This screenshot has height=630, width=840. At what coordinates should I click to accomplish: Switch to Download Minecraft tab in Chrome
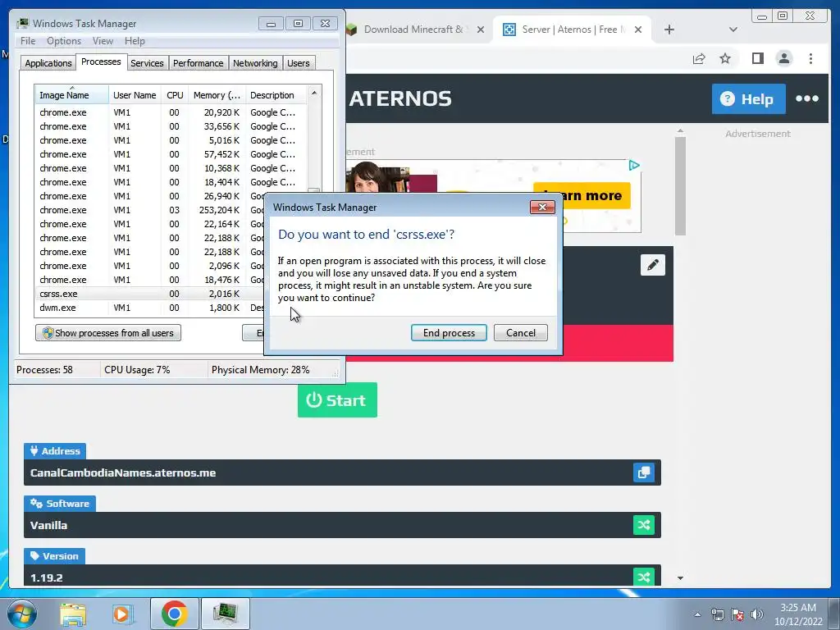pyautogui.click(x=413, y=30)
